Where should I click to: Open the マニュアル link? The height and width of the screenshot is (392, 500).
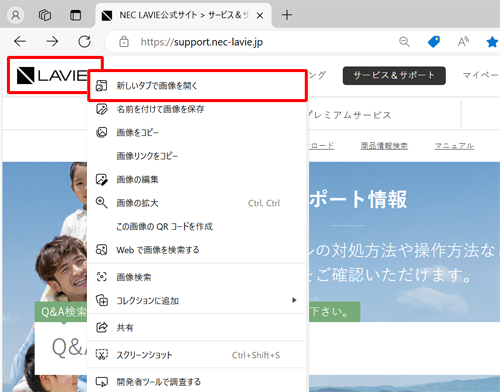(x=454, y=146)
